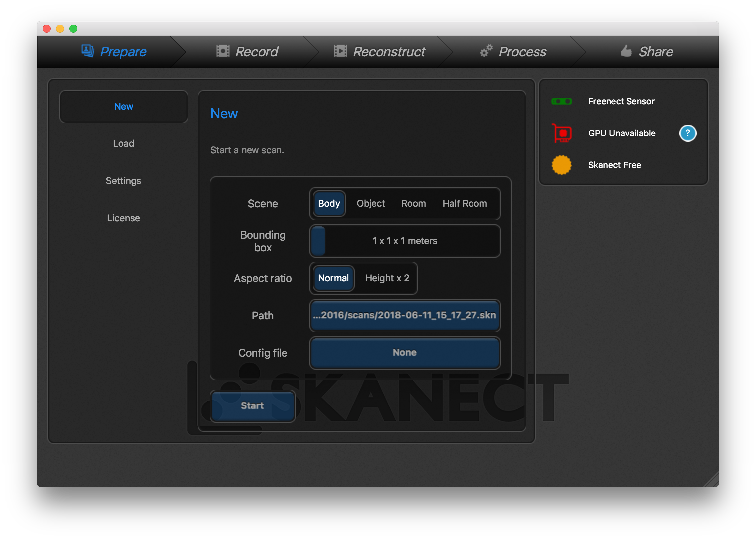Click the red GPU Unavailable icon
The width and height of the screenshot is (756, 540).
[562, 133]
